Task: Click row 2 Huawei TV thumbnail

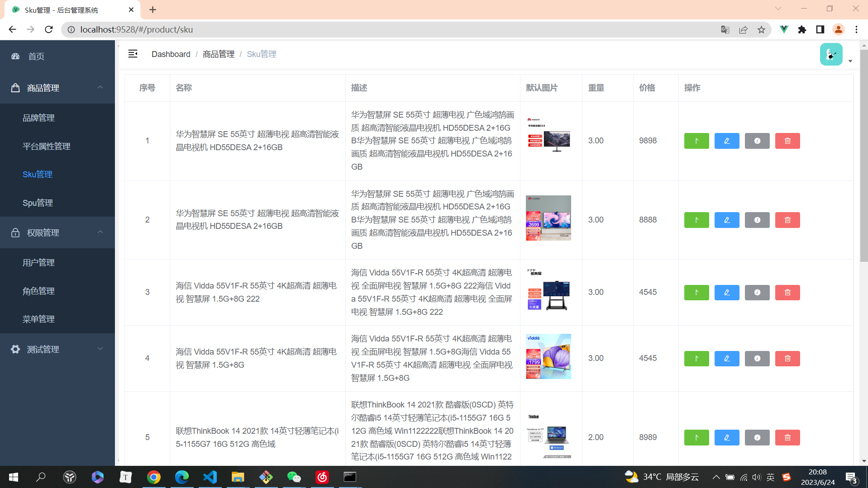Action: coord(548,218)
